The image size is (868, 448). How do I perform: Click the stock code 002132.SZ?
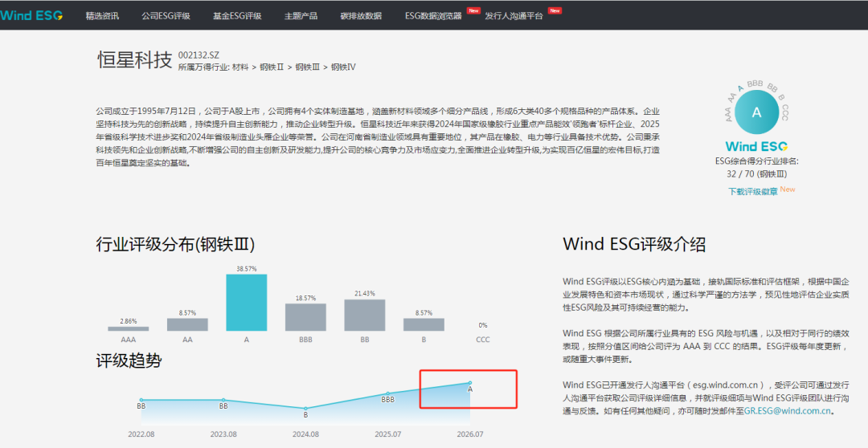(199, 55)
